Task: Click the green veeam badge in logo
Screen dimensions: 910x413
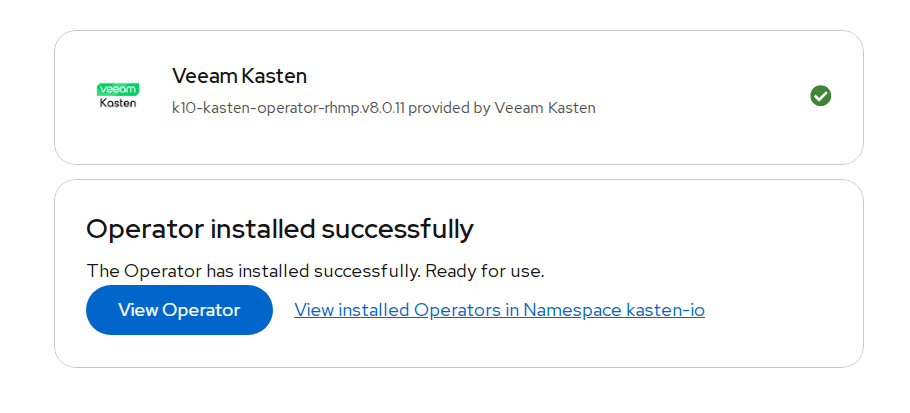Action: tap(118, 89)
